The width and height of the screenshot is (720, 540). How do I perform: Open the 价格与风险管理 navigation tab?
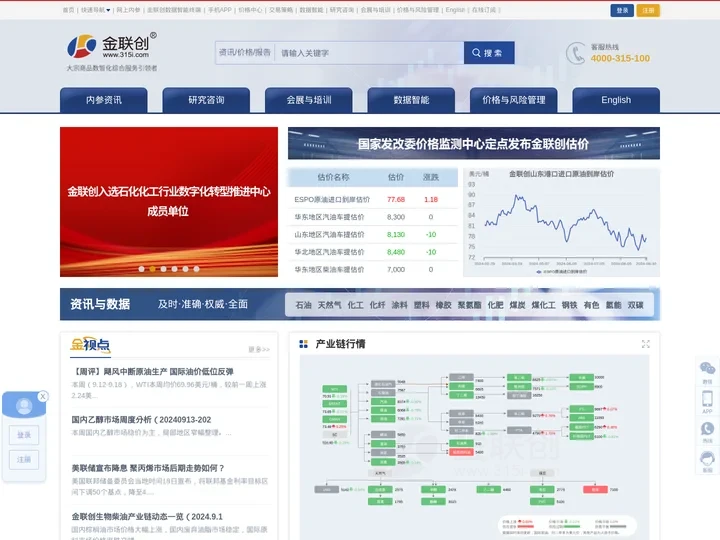point(513,100)
